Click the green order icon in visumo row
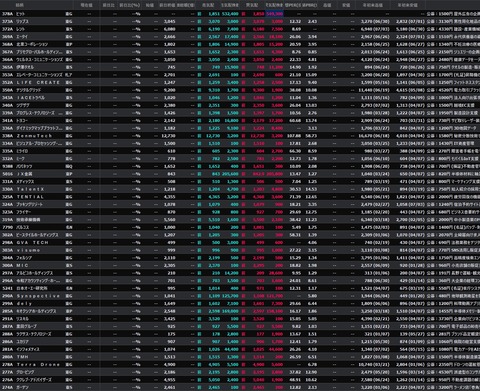This screenshot has height=391, width=480. tap(199, 250)
